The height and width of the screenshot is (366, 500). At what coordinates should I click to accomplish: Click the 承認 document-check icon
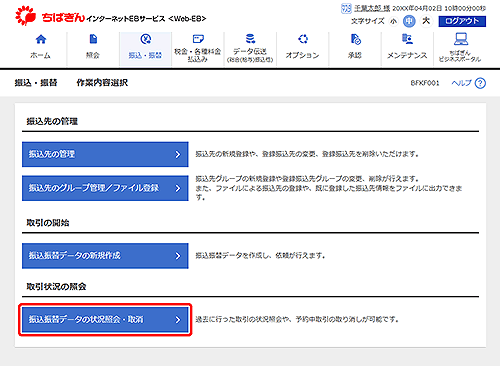coord(355,39)
